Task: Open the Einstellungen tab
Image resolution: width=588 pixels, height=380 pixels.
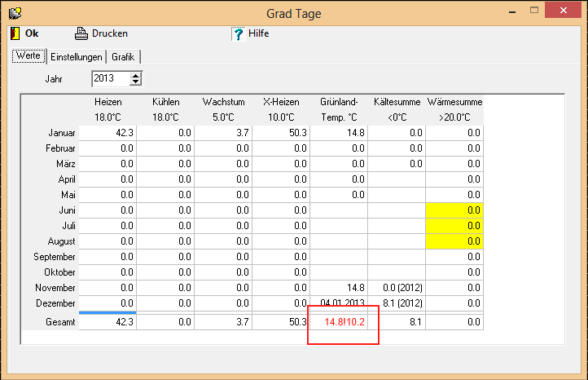Action: coord(77,57)
